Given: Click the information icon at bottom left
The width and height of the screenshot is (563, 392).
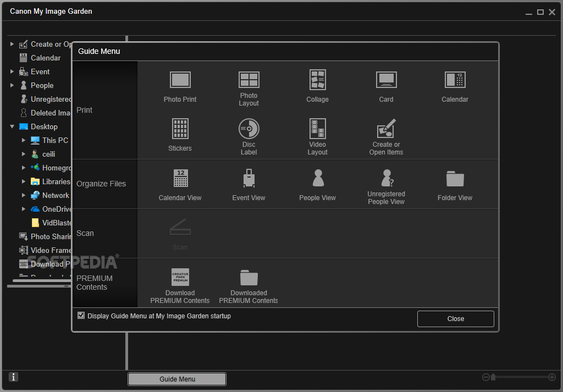Looking at the screenshot, I should [x=13, y=377].
